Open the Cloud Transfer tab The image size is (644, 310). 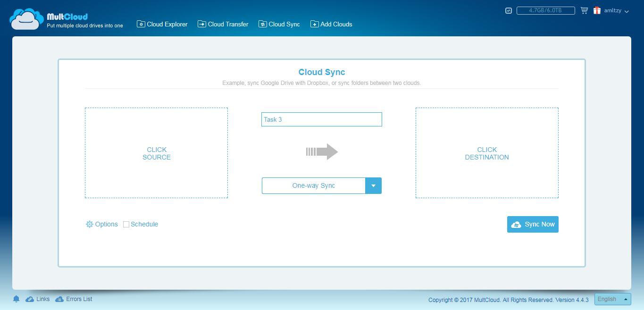[223, 24]
